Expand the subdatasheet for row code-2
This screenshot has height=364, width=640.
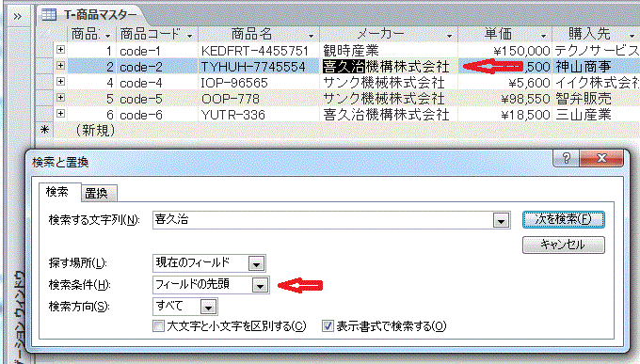point(60,65)
